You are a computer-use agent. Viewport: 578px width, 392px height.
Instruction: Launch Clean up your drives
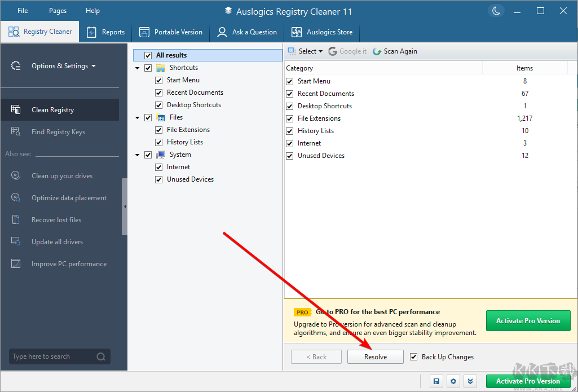point(63,175)
